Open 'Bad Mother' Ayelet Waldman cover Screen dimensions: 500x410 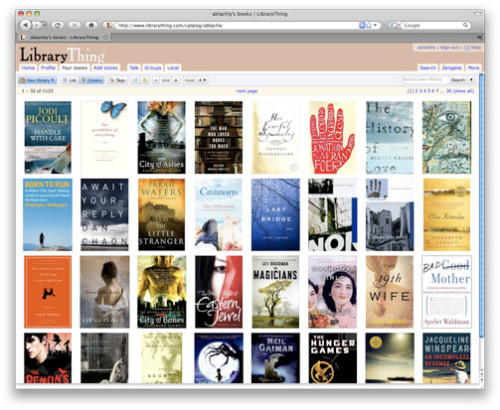click(447, 292)
